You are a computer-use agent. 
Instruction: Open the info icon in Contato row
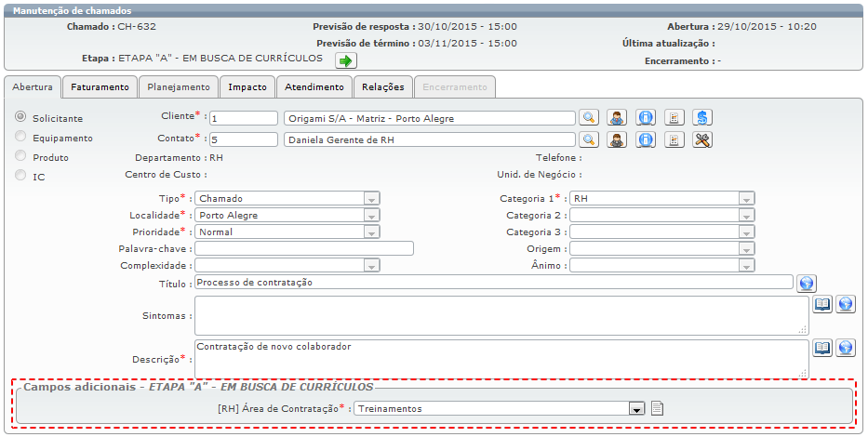(x=646, y=139)
